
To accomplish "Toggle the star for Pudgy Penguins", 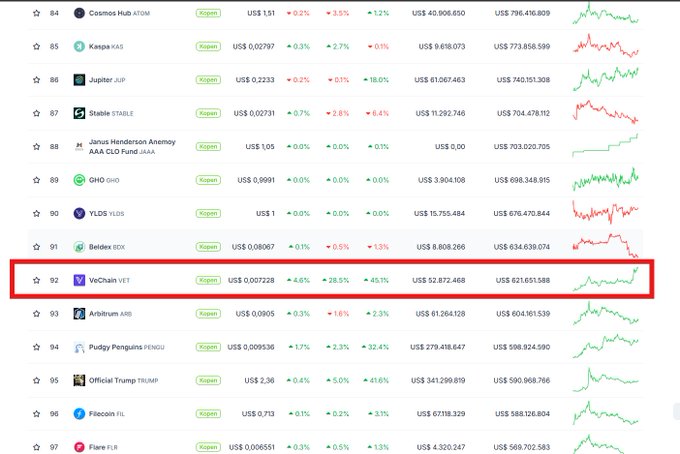I will 36,347.
